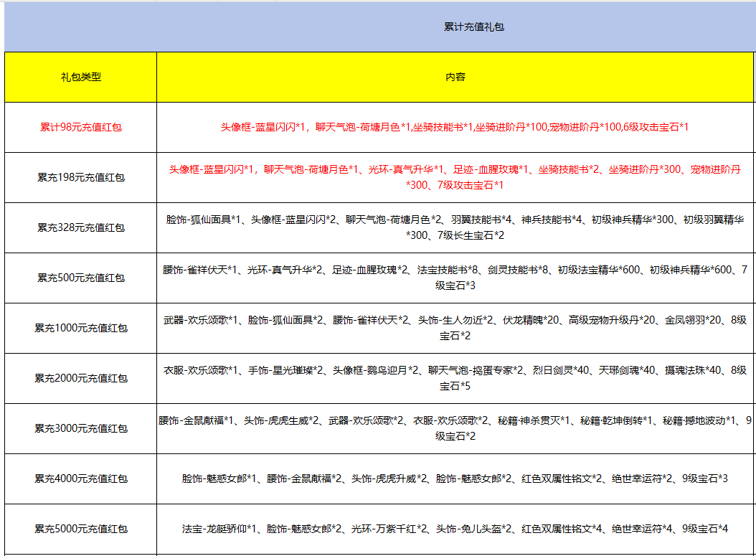The image size is (756, 556).
Task: Select the '累计98元充值红包' cell
Action: [x=81, y=127]
